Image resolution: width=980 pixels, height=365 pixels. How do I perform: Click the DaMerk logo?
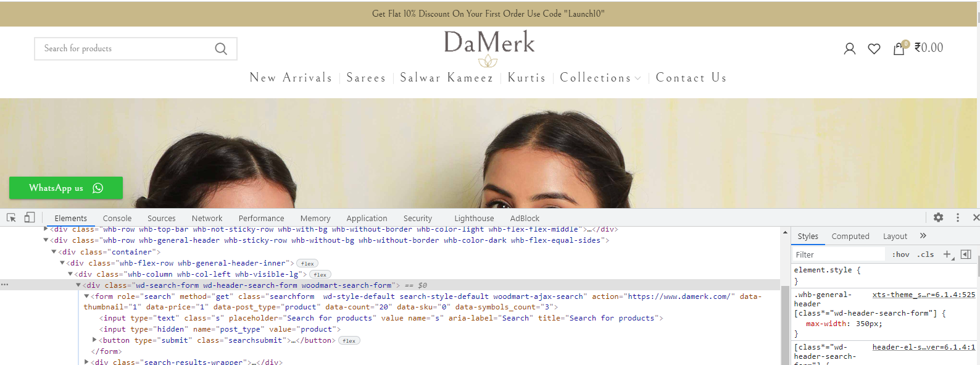489,48
